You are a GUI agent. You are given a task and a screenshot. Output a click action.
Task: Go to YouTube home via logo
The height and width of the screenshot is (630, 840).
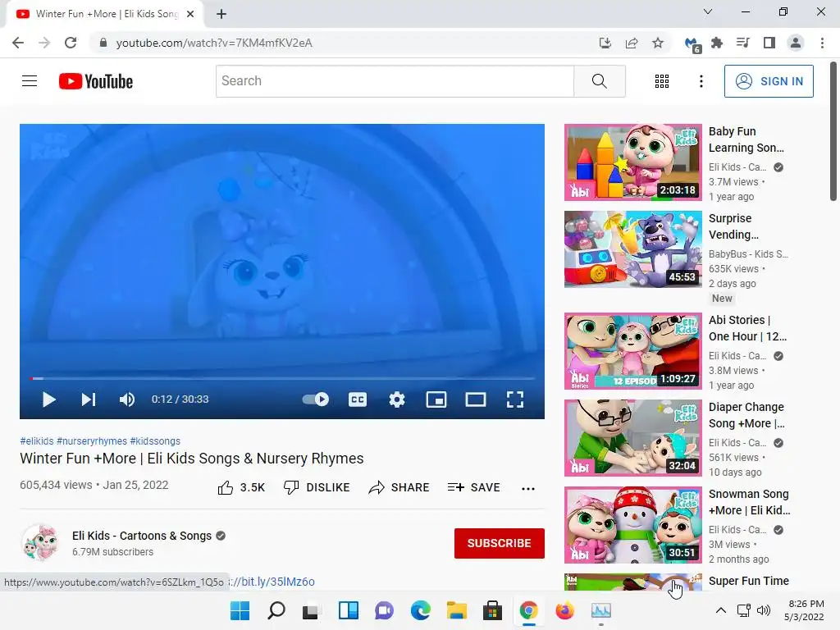tap(96, 81)
